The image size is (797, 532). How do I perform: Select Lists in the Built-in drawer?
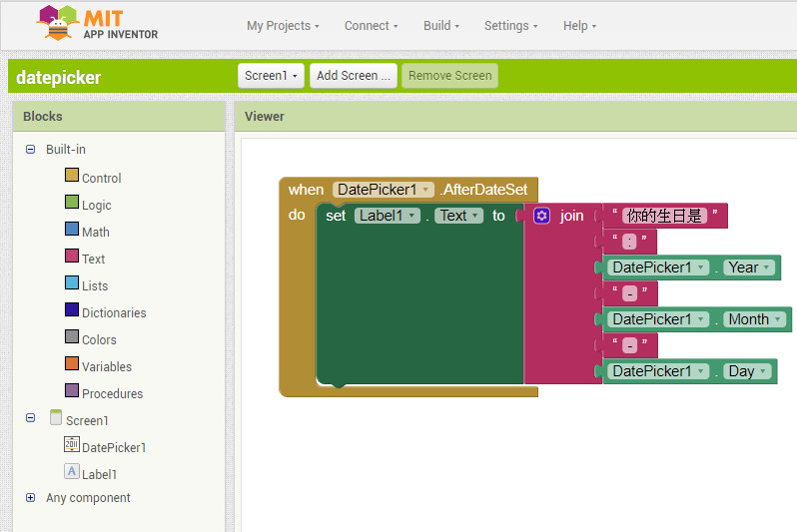pyautogui.click(x=95, y=286)
